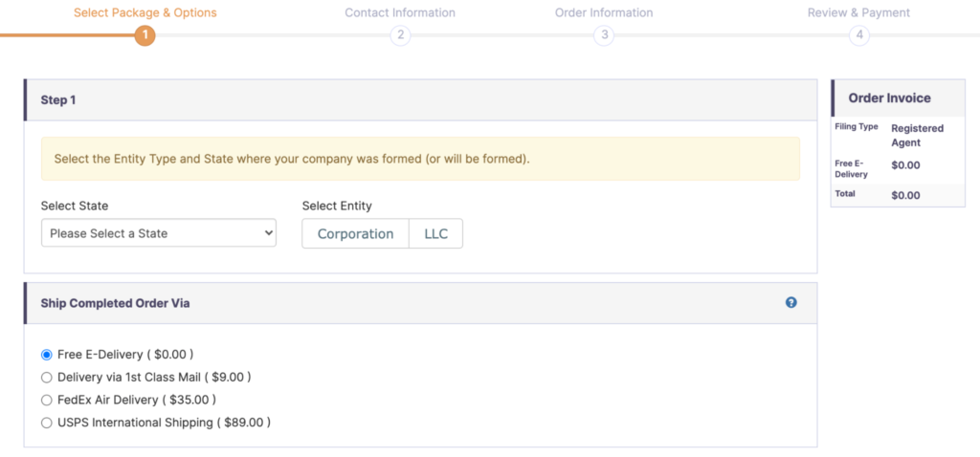
Task: Click the step 4 circle indicator
Action: (859, 35)
